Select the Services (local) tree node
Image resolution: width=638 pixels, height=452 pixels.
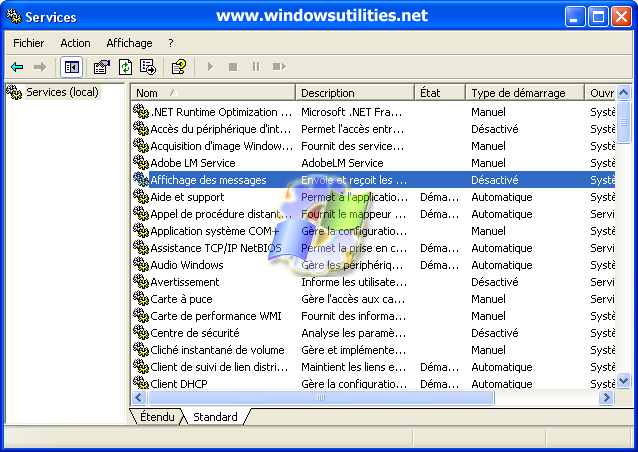coord(61,92)
